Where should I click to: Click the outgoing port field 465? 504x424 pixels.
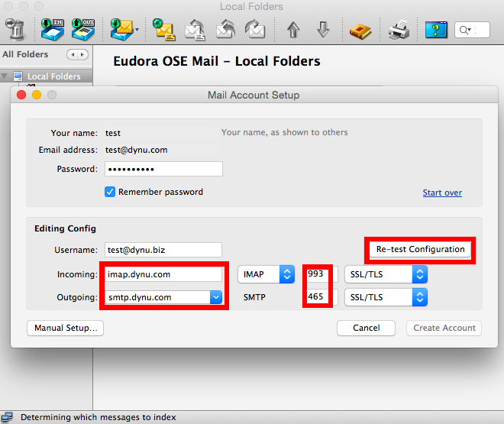pos(321,297)
